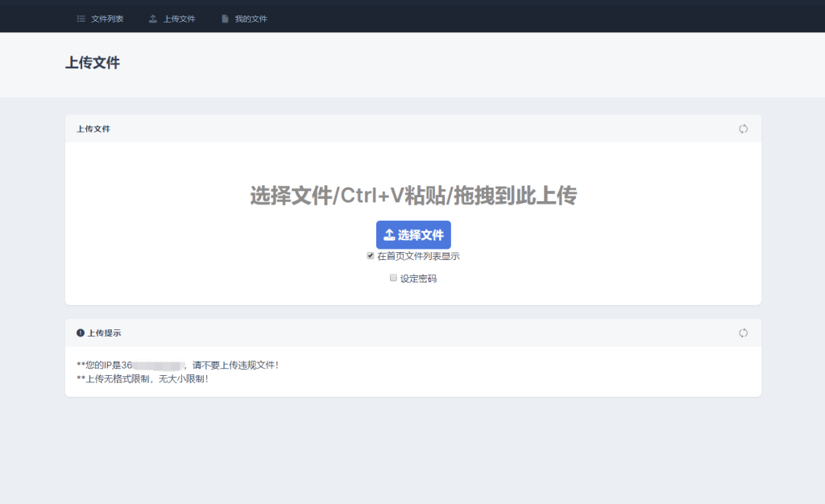825x504 pixels.
Task: Open 我的文件 from the navbar
Action: tap(246, 18)
